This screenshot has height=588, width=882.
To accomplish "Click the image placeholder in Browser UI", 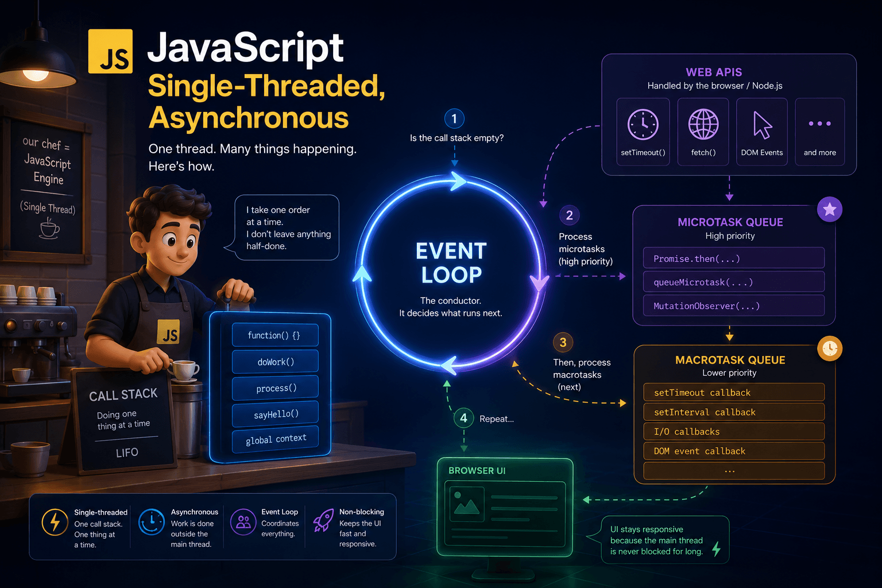I will tap(467, 503).
